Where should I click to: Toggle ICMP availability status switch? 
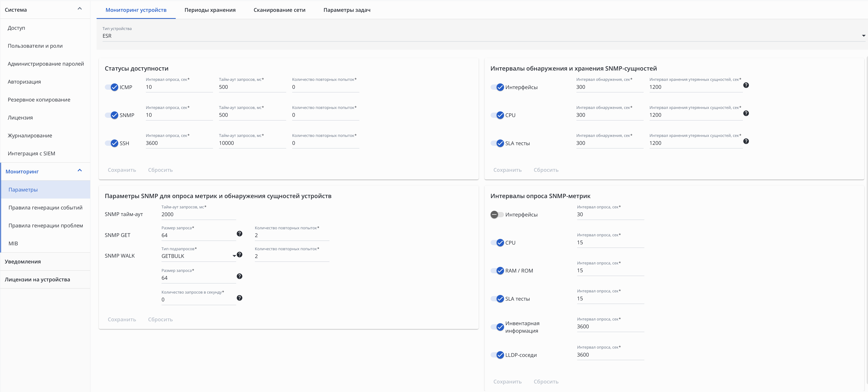[x=112, y=87]
